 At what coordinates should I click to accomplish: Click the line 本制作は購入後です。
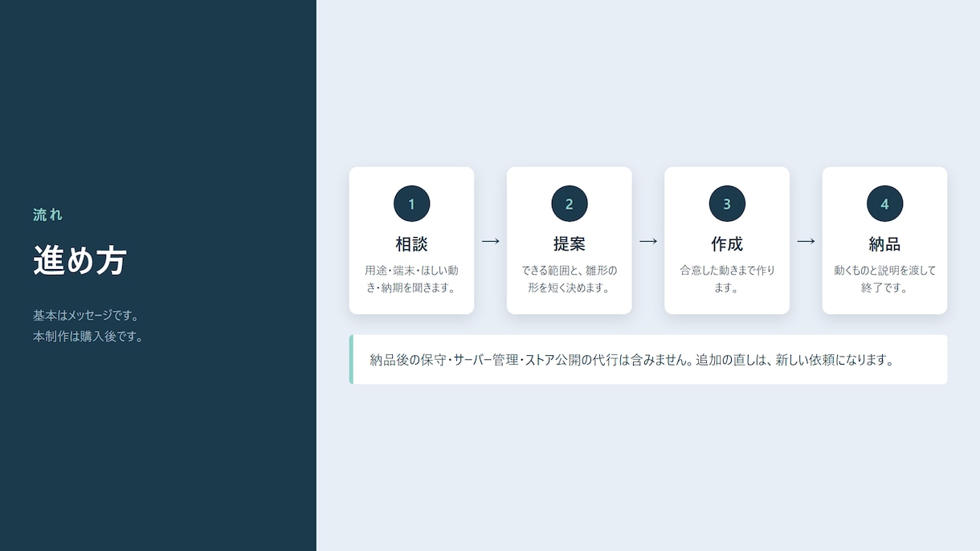pos(88,337)
